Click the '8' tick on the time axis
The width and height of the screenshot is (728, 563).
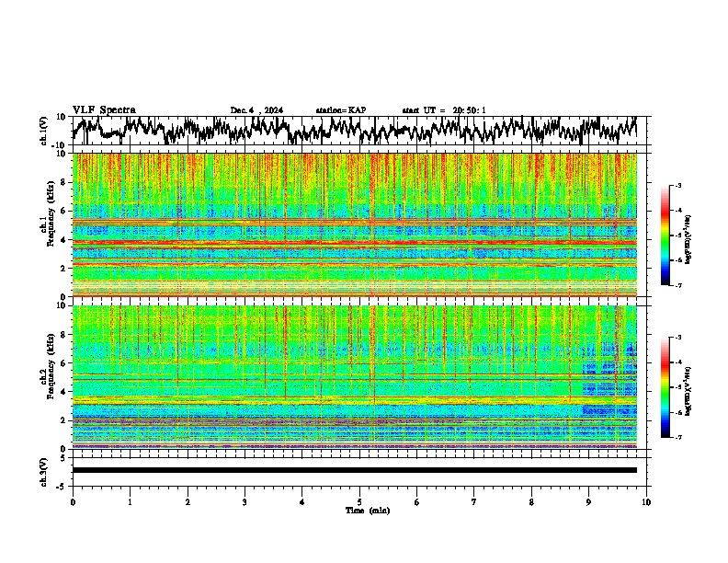pos(531,502)
